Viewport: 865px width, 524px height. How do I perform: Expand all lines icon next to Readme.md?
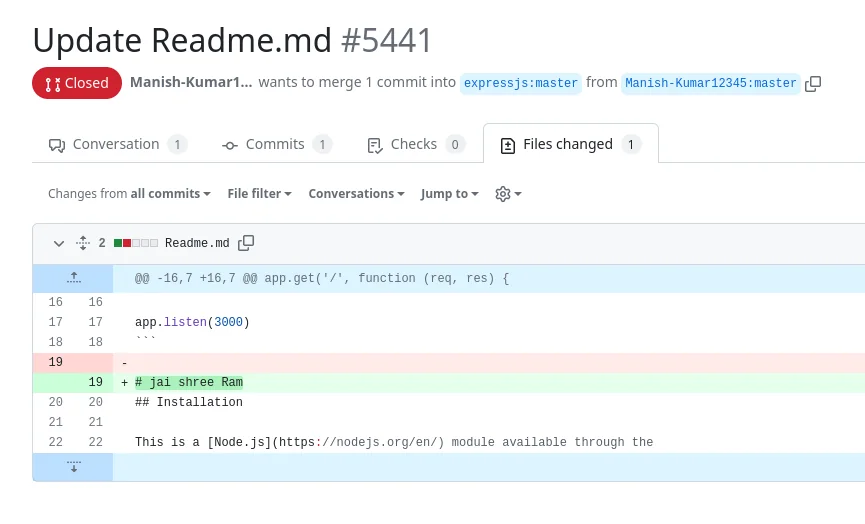coord(83,243)
